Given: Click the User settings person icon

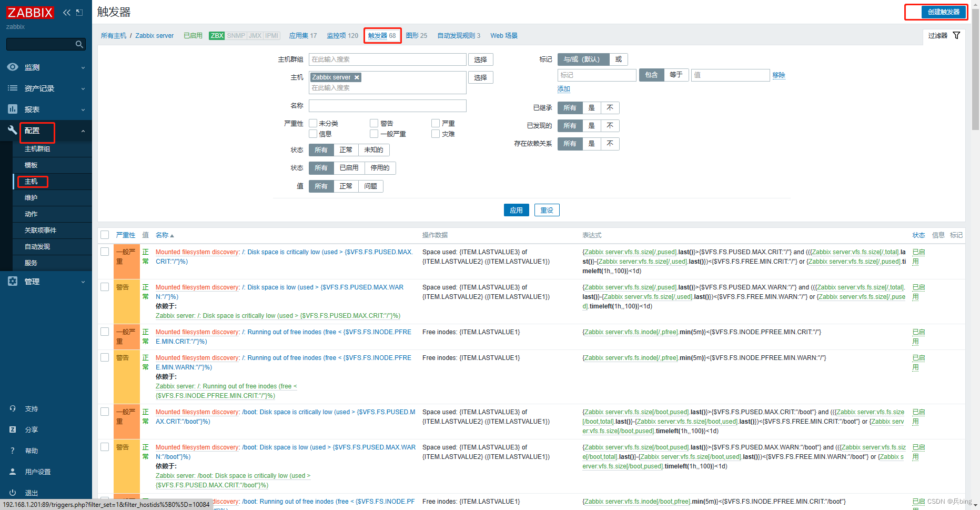Looking at the screenshot, I should tap(13, 472).
